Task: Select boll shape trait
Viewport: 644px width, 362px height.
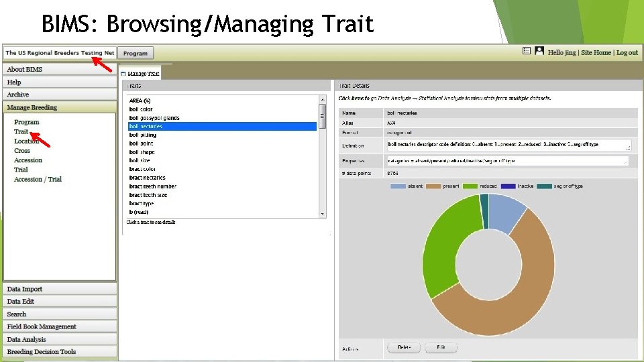Action: 222,152
